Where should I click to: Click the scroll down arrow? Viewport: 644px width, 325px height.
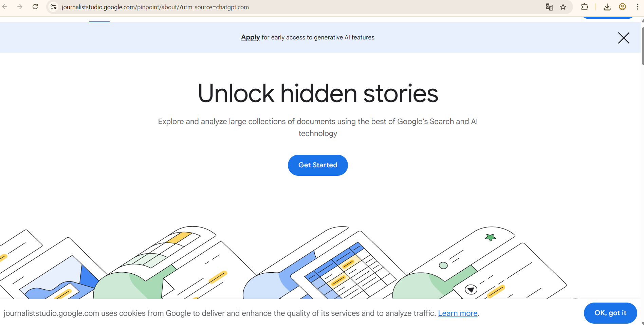pos(642,323)
